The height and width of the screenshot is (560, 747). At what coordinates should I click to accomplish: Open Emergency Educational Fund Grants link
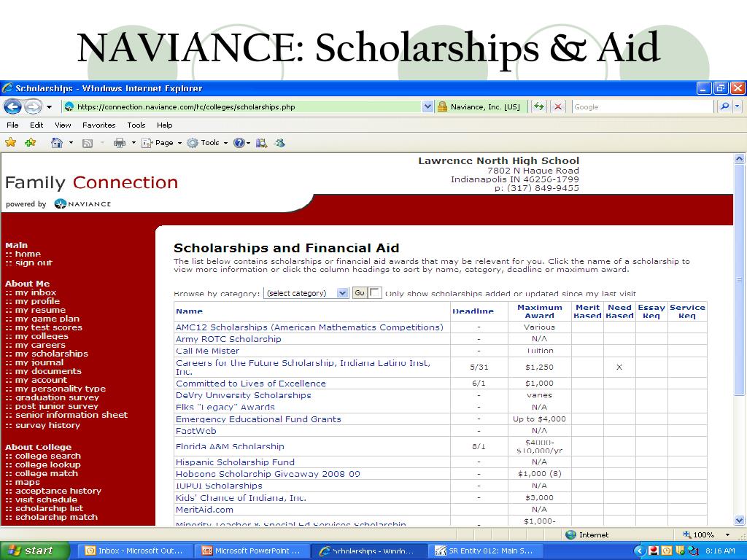(x=258, y=419)
